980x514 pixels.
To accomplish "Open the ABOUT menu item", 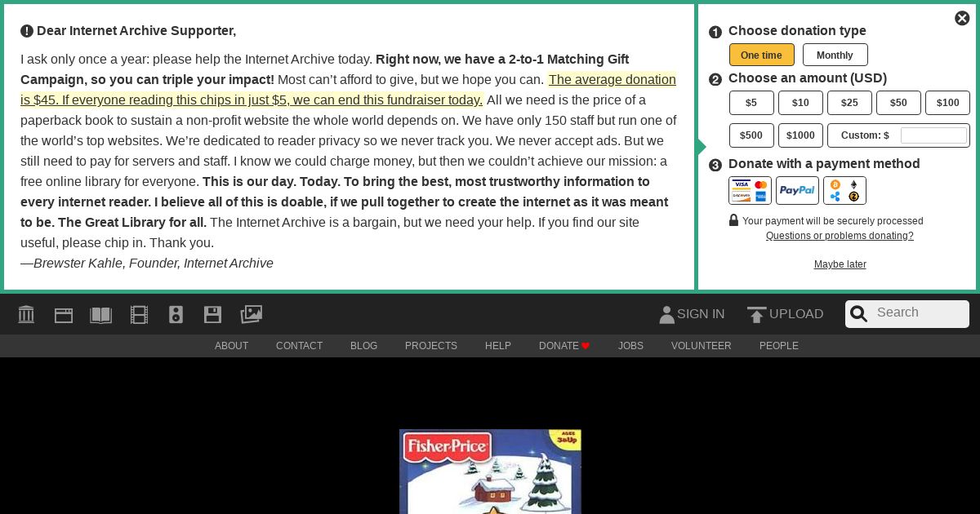I will 231,346.
